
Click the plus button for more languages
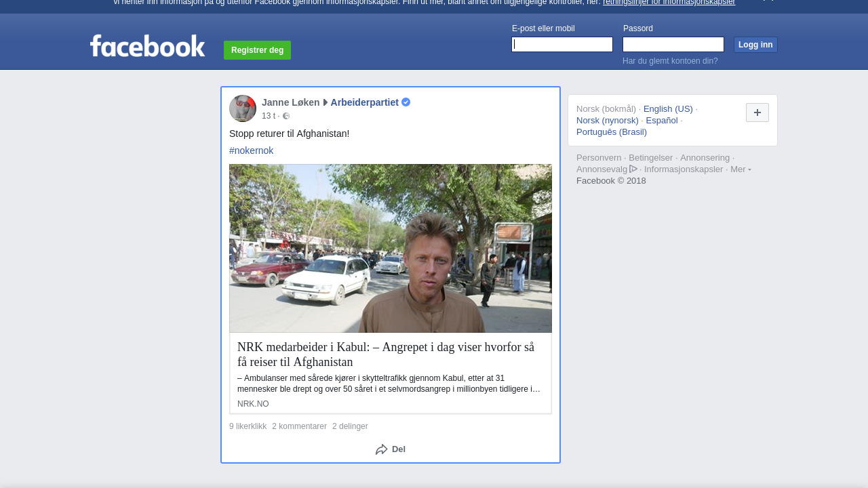[x=757, y=113]
